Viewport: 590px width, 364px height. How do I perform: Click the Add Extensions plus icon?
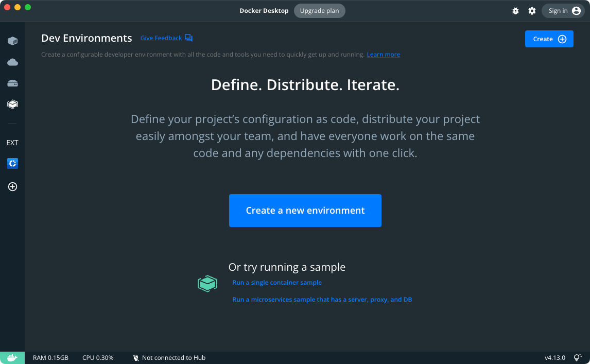(12, 187)
